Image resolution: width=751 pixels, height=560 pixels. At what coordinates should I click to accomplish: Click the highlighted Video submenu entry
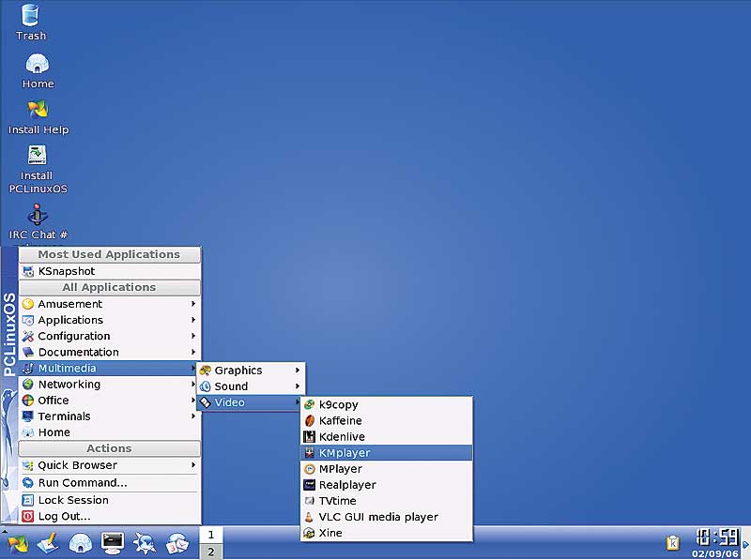pyautogui.click(x=251, y=402)
